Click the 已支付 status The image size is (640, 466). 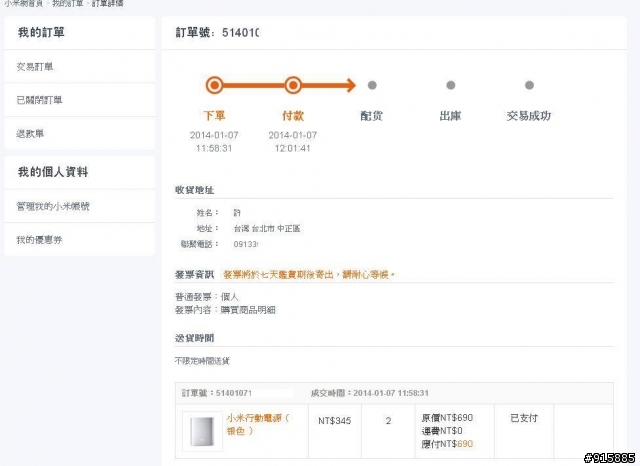[x=524, y=418]
